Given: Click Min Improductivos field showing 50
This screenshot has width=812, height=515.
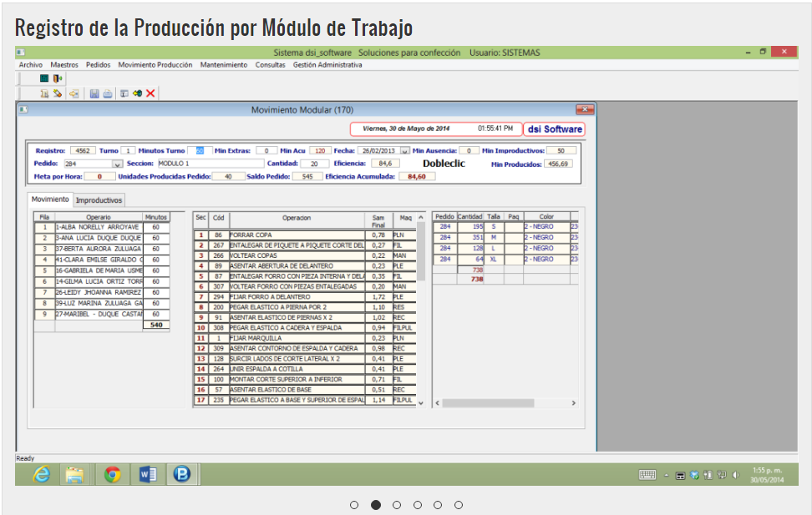Looking at the screenshot, I should click(561, 150).
